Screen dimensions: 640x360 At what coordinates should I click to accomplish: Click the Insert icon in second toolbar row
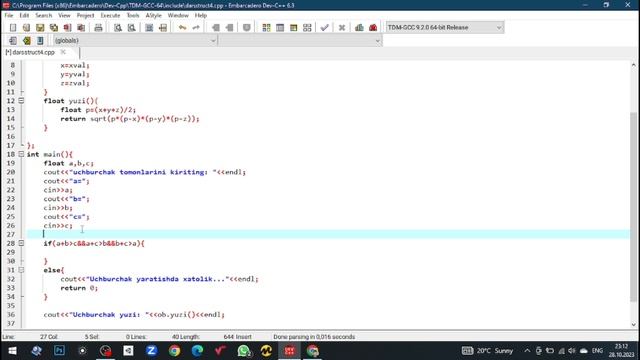pos(13,40)
